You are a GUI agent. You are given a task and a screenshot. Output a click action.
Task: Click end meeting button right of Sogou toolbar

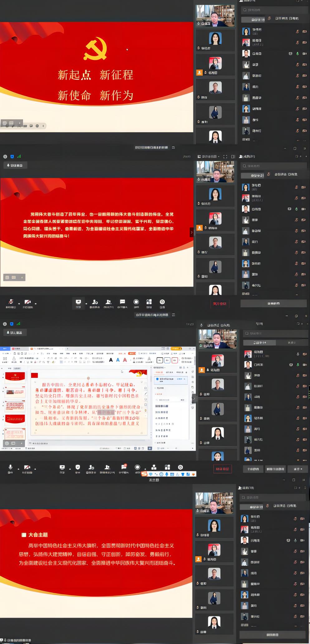(x=222, y=469)
